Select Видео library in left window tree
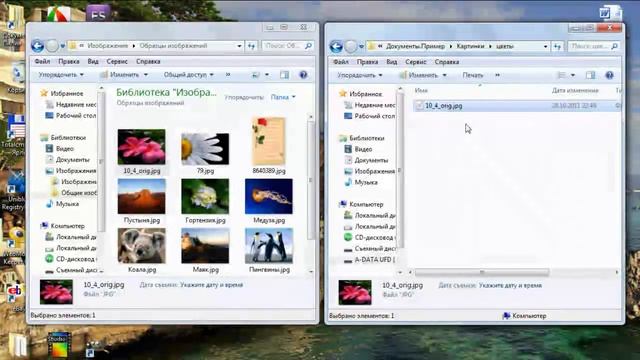 pos(64,149)
